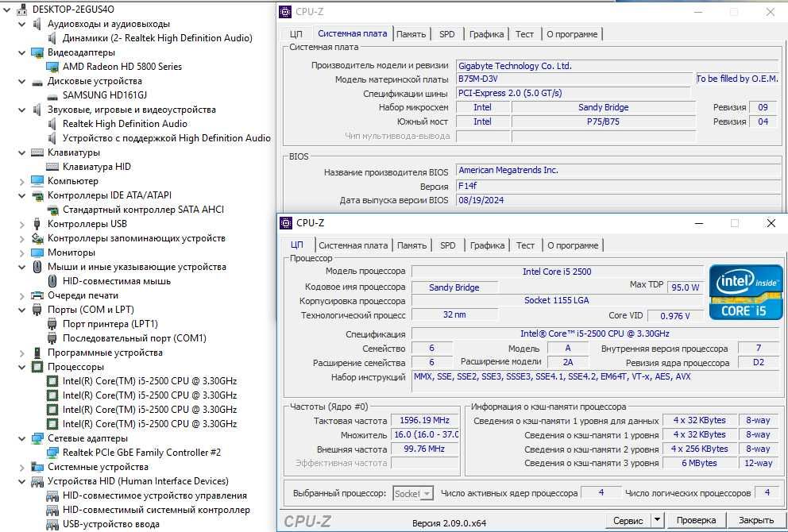Collapse the Аудиовходы и аудиовыходы category
788x532 pixels.
[x=21, y=24]
